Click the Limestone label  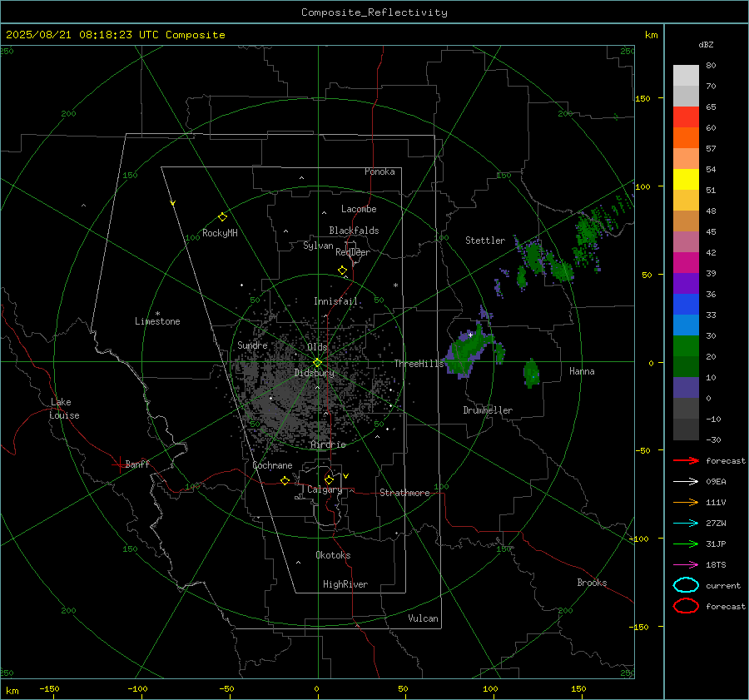point(157,321)
